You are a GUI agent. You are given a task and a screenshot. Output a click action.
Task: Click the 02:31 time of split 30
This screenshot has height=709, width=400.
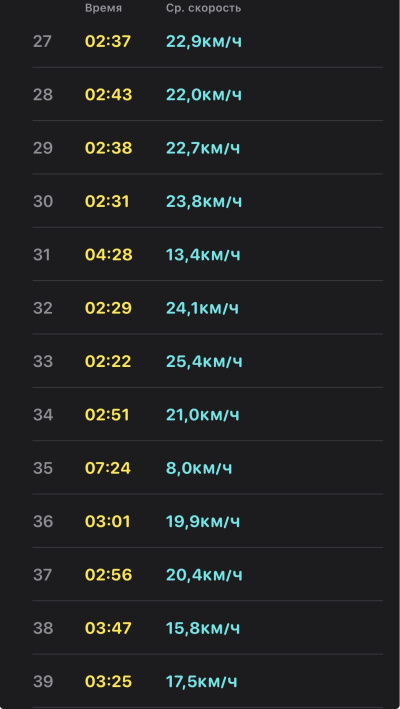point(107,201)
